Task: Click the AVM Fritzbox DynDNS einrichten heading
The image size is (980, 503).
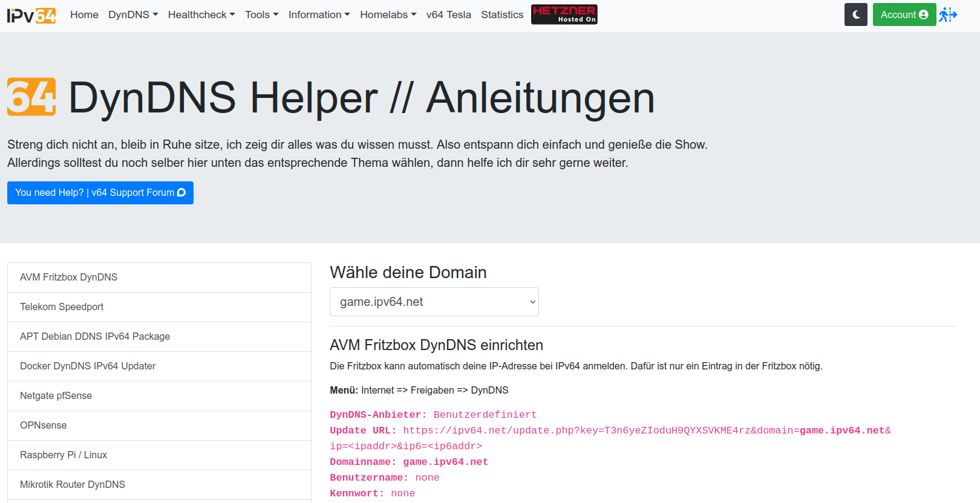Action: point(436,345)
